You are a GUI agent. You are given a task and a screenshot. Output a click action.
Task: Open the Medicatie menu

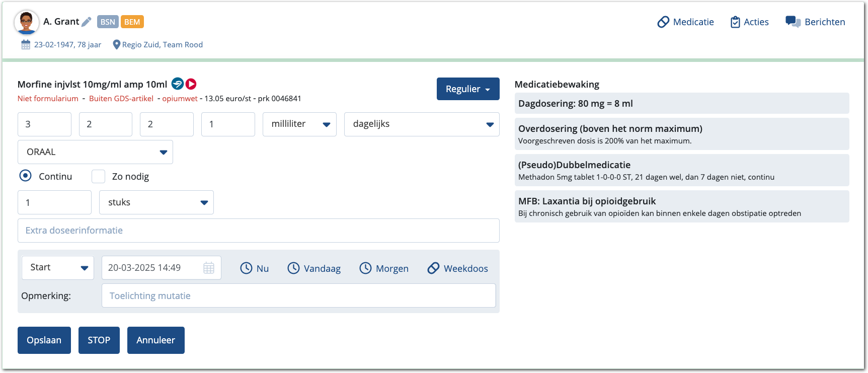coord(685,22)
